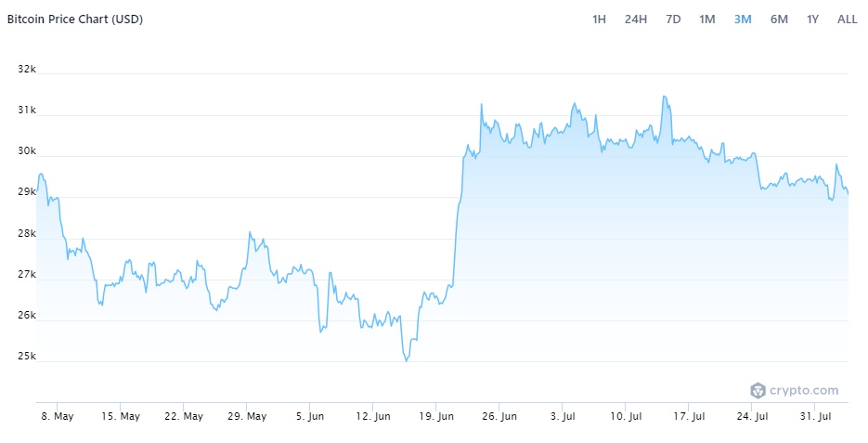
Task: Select the 6M time range
Action: click(779, 20)
